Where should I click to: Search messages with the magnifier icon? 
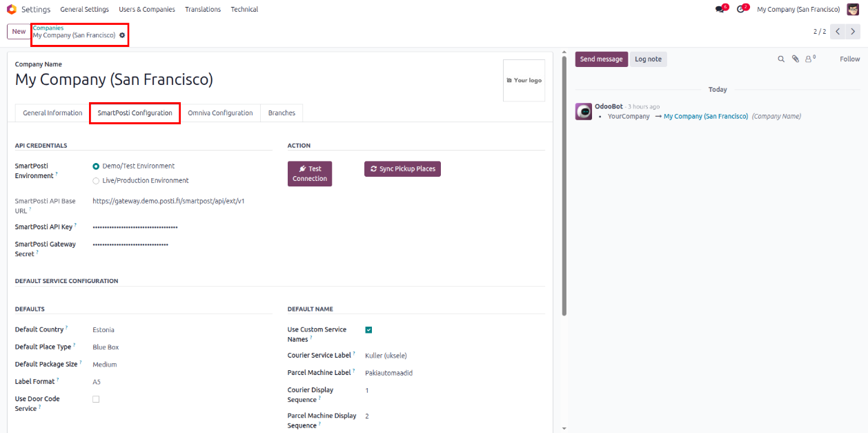(x=781, y=59)
